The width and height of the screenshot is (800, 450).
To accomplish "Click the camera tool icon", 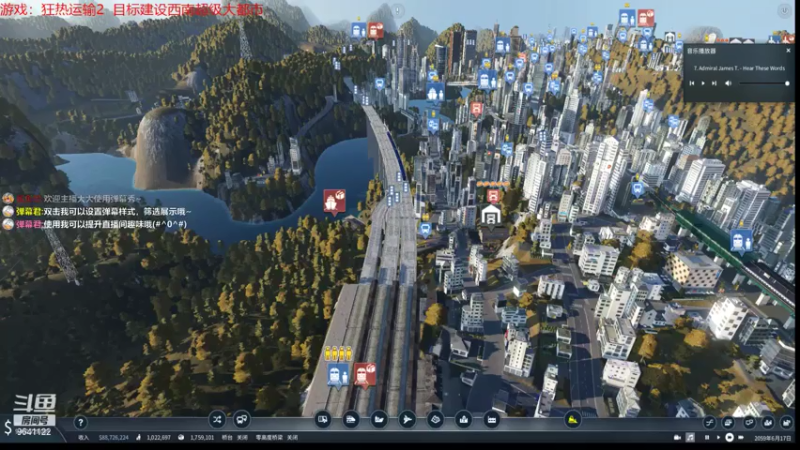I will pos(678,437).
